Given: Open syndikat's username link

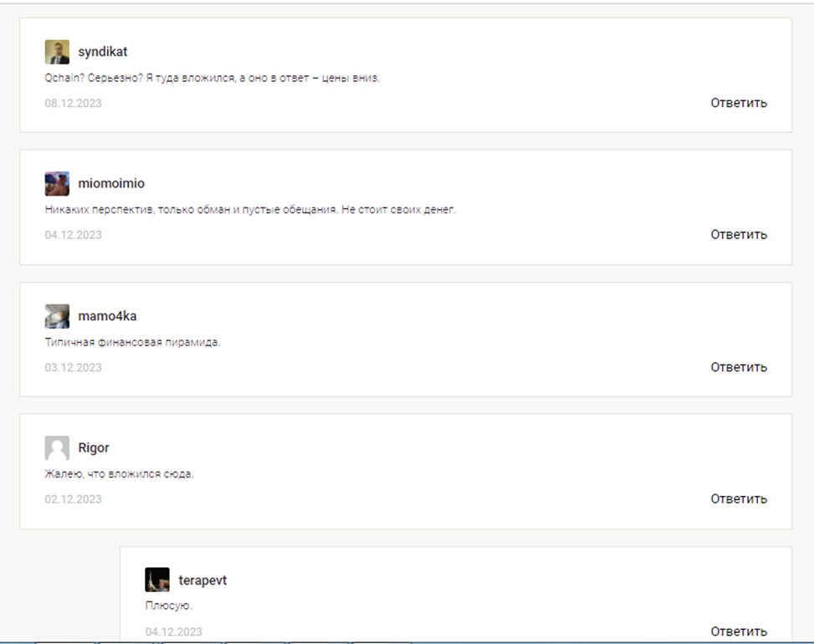Looking at the screenshot, I should point(103,52).
